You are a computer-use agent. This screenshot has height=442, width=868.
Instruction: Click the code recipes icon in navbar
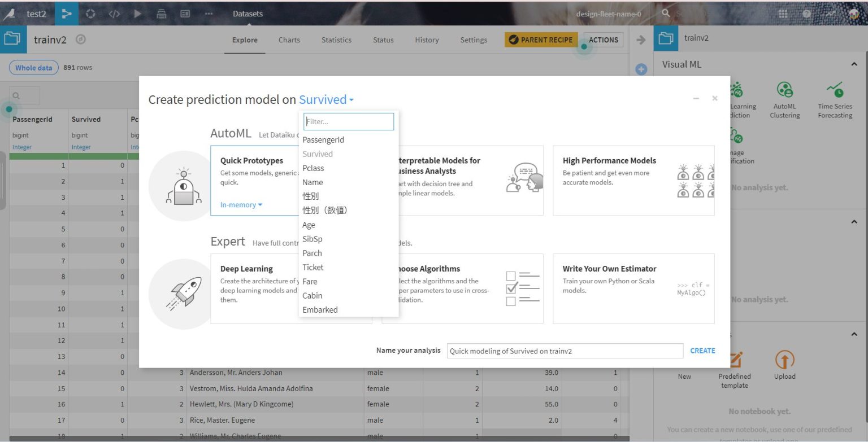(114, 14)
